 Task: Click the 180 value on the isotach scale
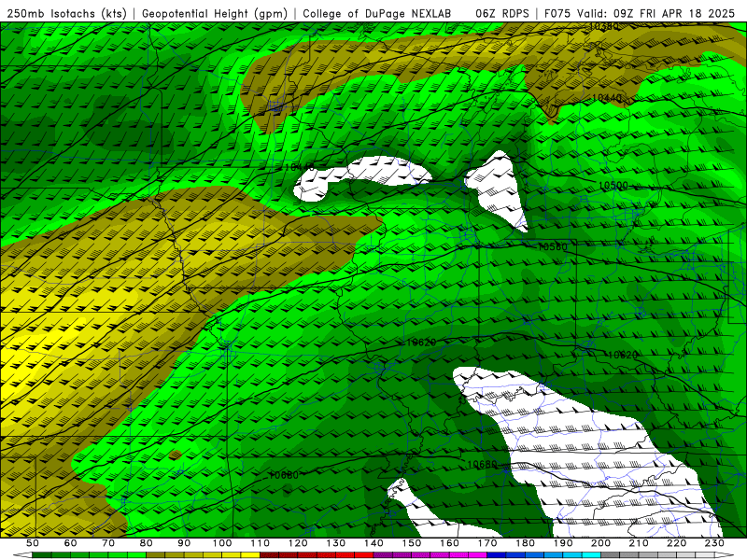(526, 543)
